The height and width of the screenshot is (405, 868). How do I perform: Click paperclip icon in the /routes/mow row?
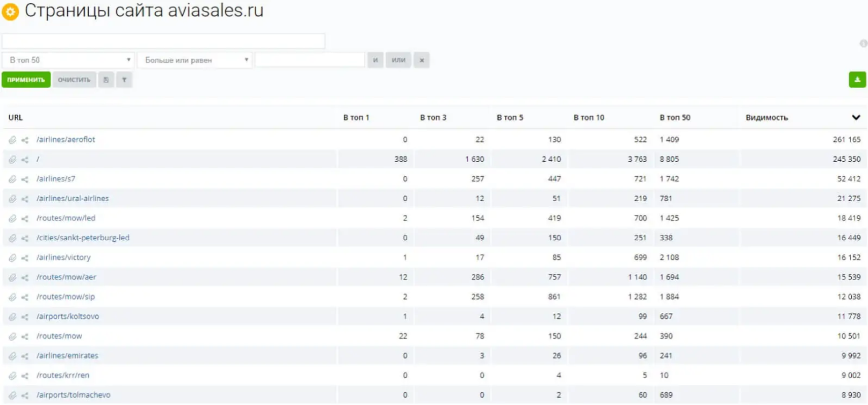(13, 337)
